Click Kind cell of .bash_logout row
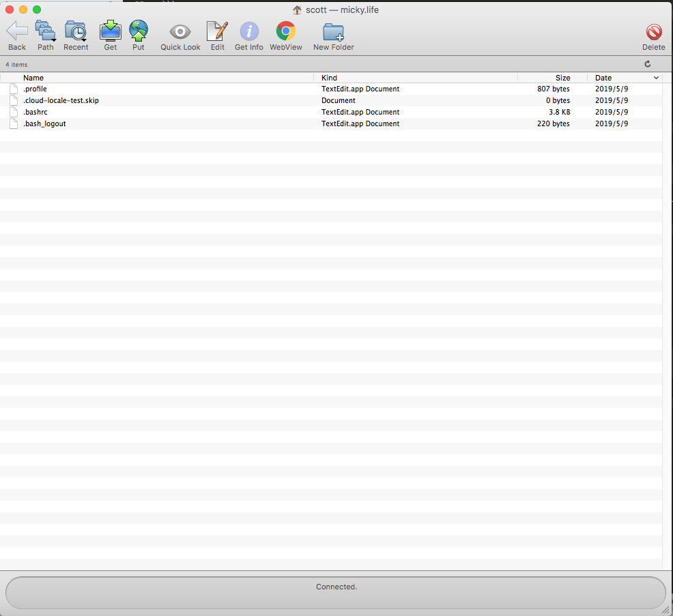673x616 pixels. [360, 123]
